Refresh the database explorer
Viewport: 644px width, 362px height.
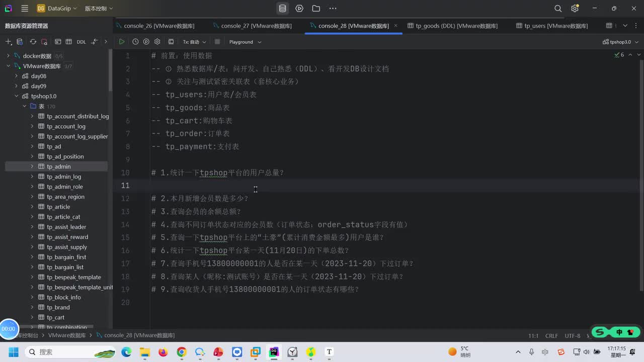pyautogui.click(x=33, y=42)
